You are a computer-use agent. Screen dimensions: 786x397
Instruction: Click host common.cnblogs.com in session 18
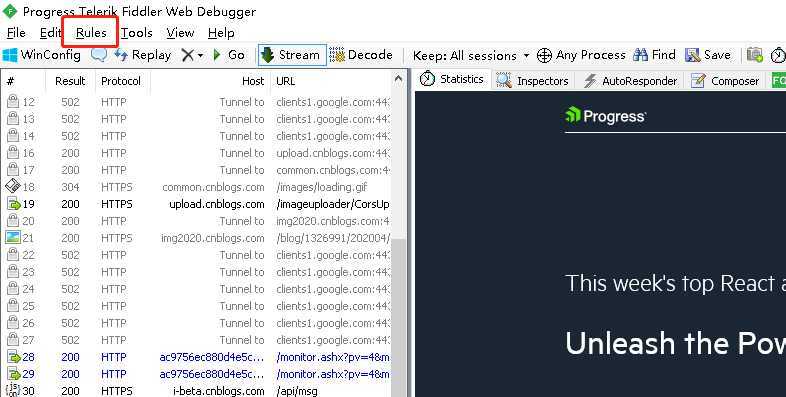[213, 187]
